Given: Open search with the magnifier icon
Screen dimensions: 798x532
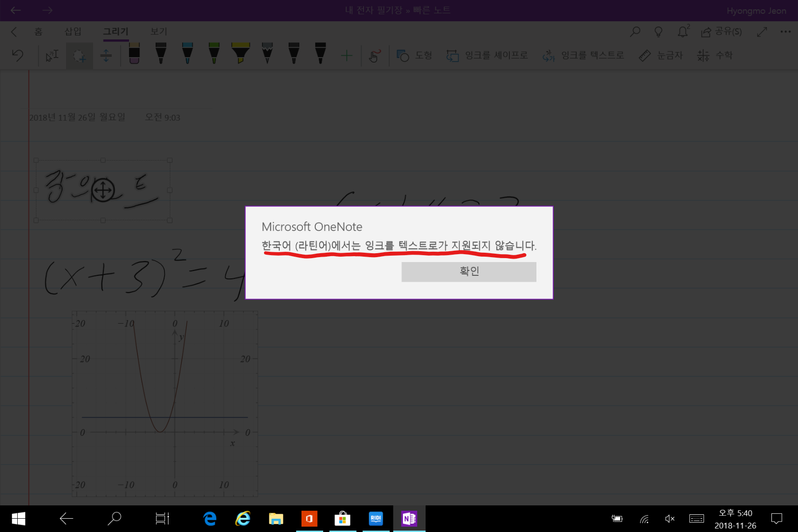Looking at the screenshot, I should coord(635,32).
